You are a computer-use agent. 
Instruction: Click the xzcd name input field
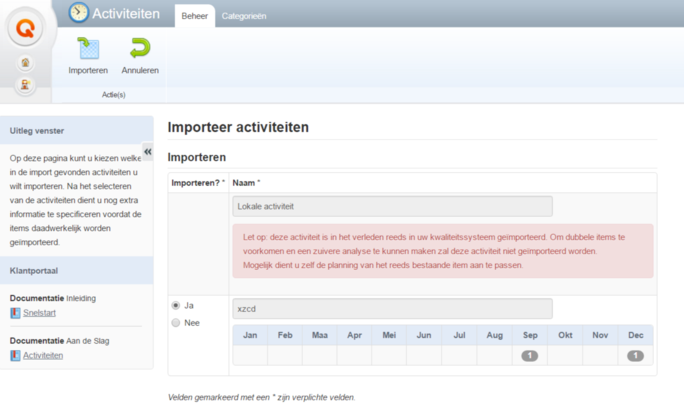(x=392, y=309)
